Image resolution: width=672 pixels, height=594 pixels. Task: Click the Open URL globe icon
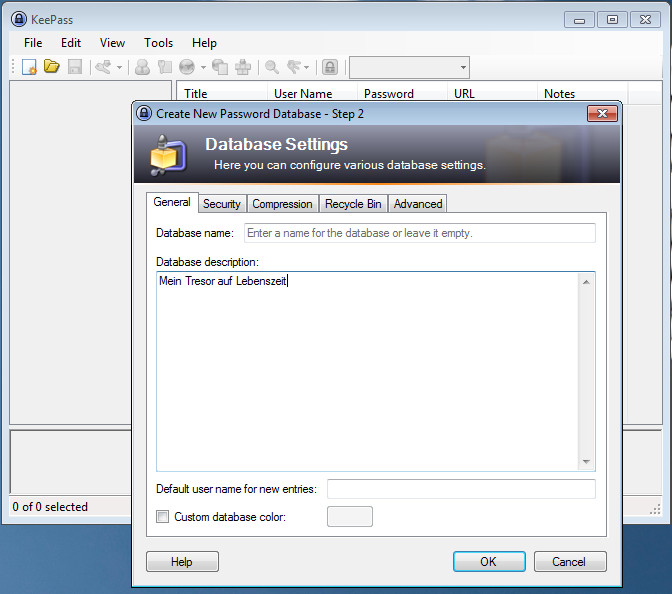pos(187,67)
